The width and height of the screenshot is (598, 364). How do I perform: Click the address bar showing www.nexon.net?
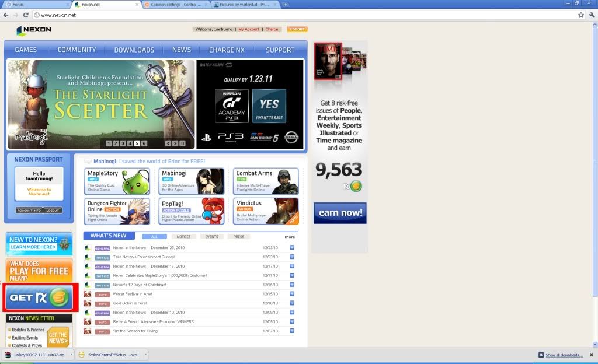(305, 15)
